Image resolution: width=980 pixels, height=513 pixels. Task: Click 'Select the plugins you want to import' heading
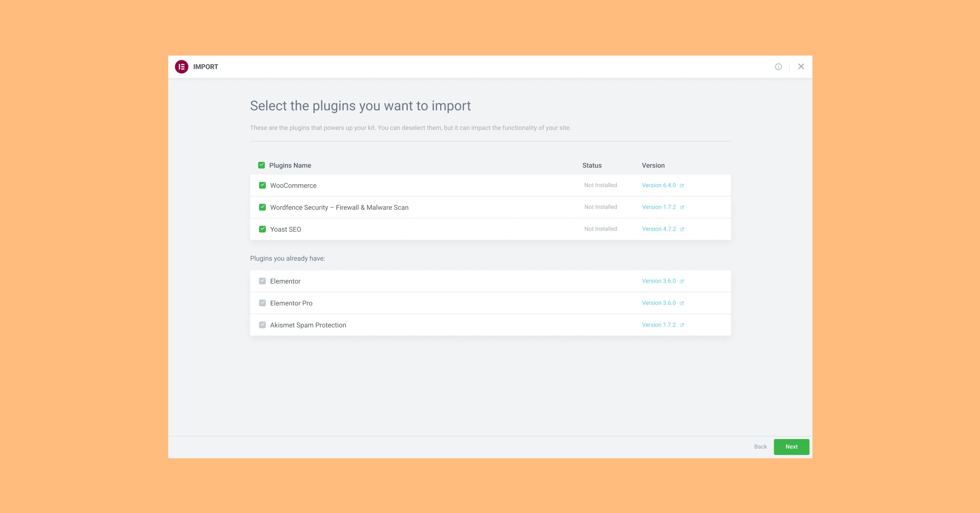point(360,106)
